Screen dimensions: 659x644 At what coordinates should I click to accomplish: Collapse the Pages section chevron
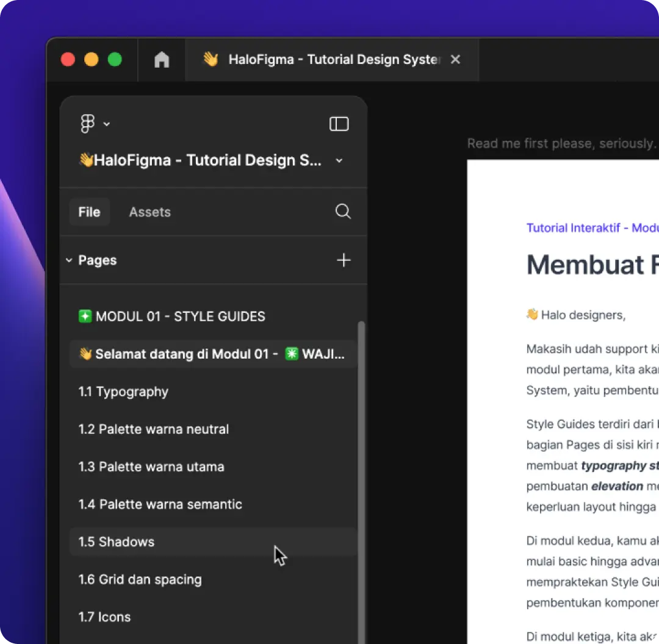point(69,260)
